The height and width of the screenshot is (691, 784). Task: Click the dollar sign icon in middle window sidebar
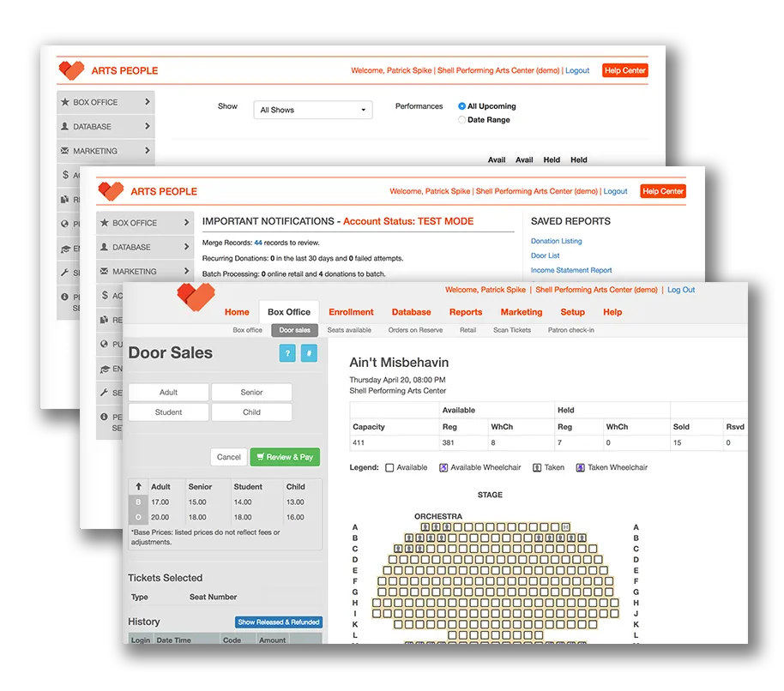(105, 295)
